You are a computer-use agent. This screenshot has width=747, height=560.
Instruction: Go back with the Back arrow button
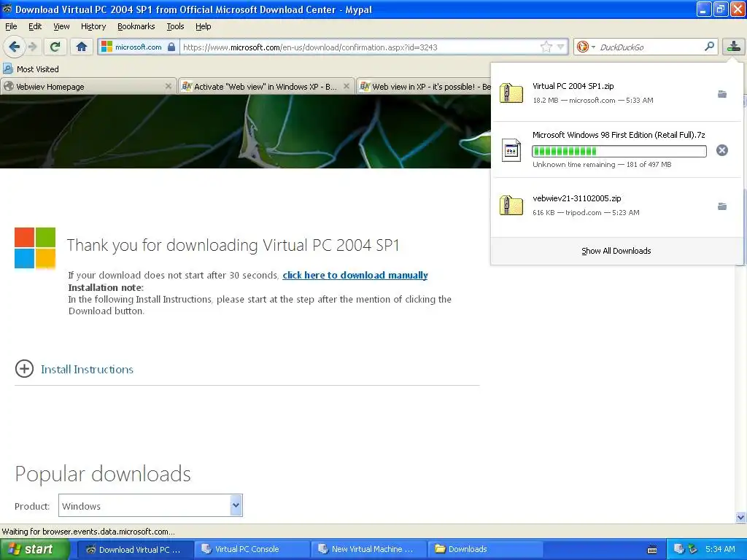click(14, 47)
